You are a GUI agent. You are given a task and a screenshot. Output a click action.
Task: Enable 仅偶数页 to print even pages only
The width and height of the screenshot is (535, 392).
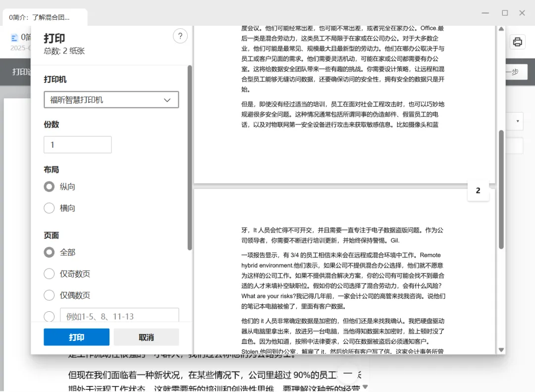coord(49,295)
